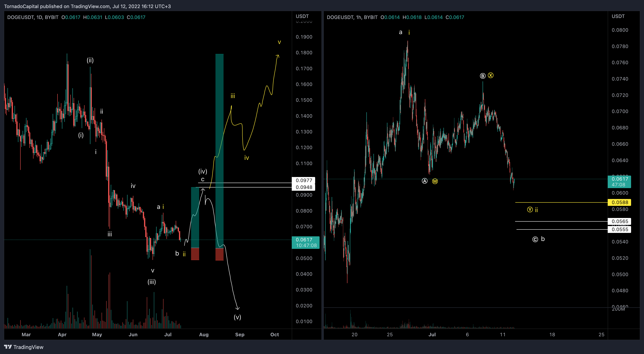Screen dimensions: 644x354
Task: Click the 18 date label on 1h time axis
Action: [552, 334]
